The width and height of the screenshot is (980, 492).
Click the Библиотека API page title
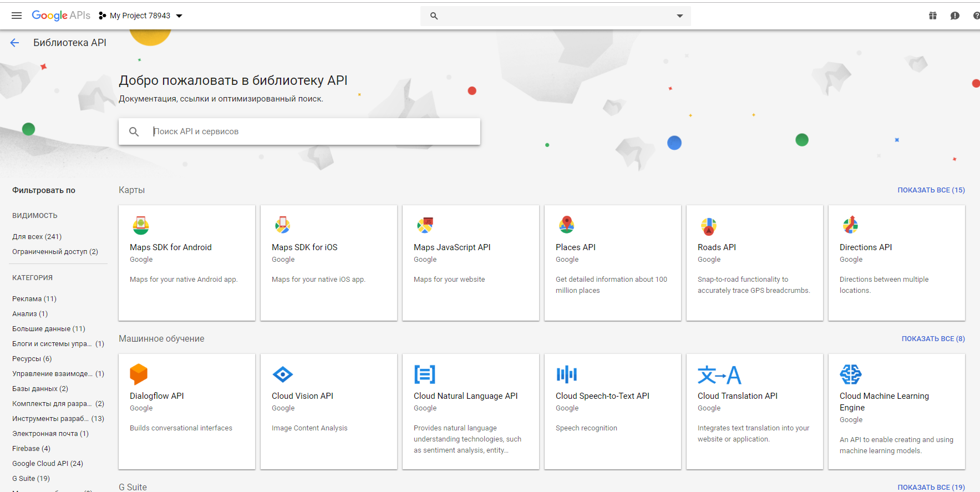70,43
